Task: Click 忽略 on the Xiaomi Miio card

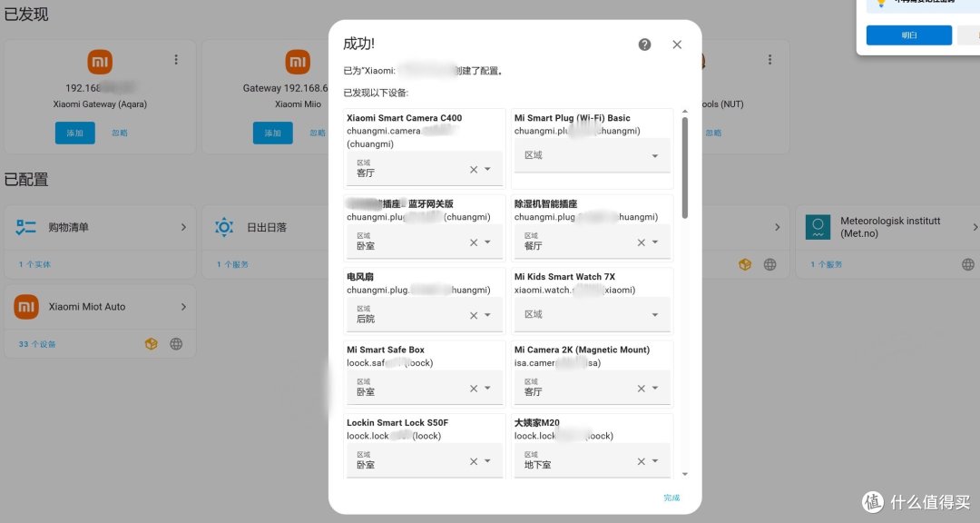Action: click(318, 133)
